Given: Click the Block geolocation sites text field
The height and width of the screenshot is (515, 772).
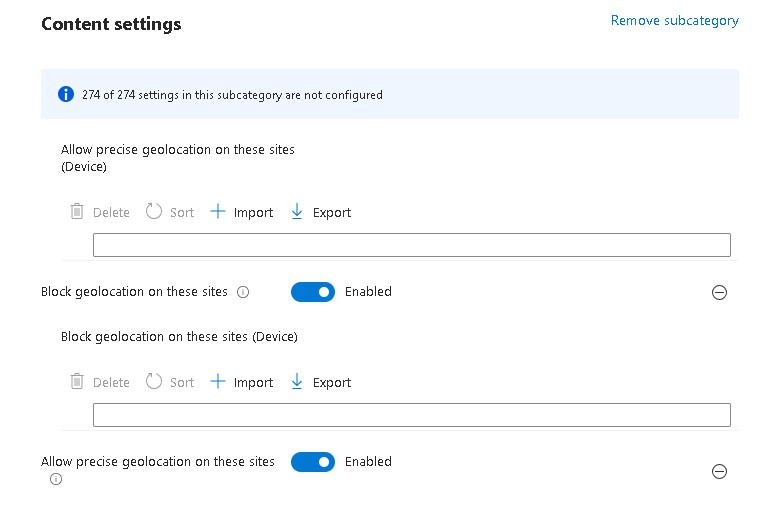Looking at the screenshot, I should pos(411,415).
